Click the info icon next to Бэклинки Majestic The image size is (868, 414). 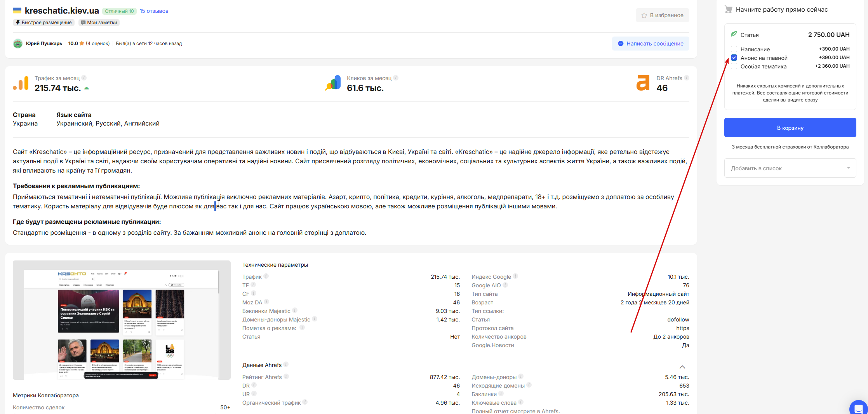[295, 311]
